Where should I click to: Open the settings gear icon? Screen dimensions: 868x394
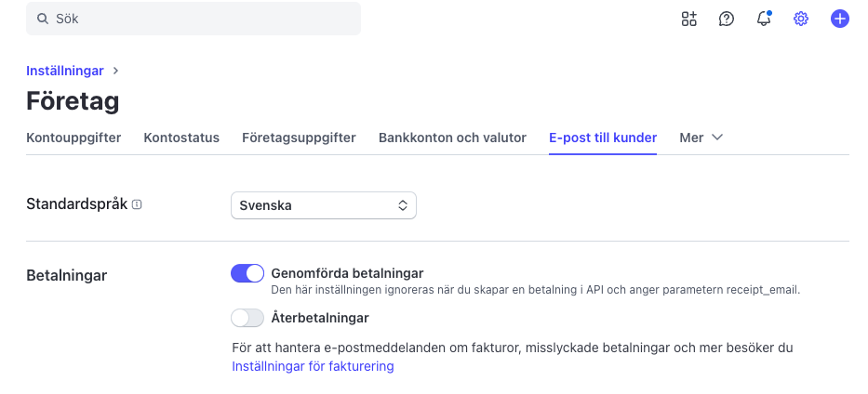[x=801, y=19]
